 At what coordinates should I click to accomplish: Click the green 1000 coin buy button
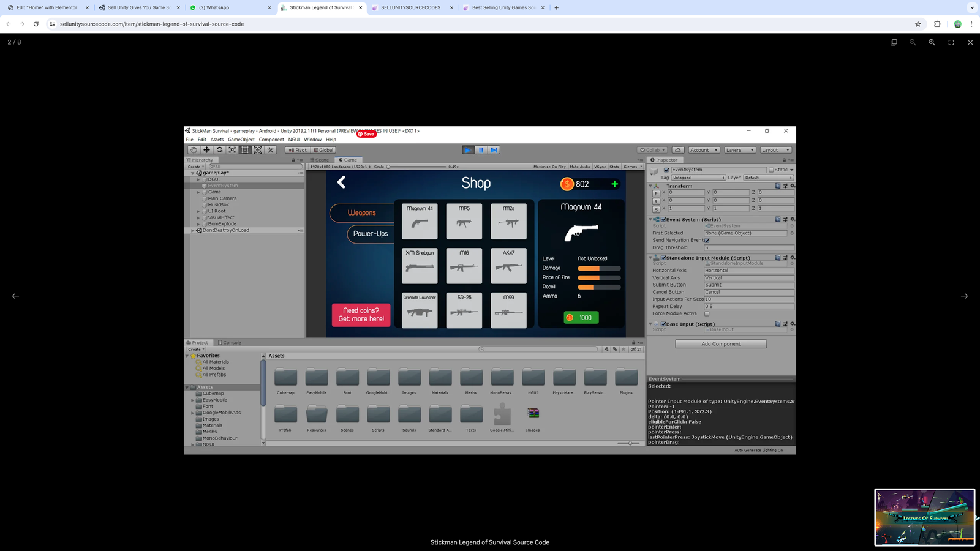coord(581,318)
